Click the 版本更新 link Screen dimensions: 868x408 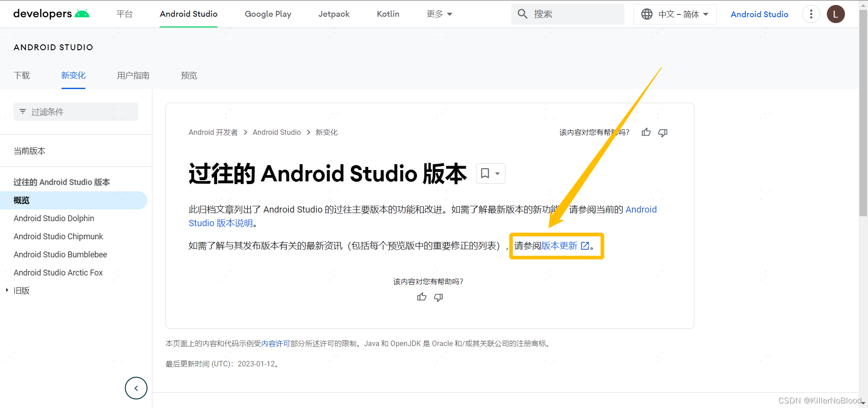tap(559, 246)
